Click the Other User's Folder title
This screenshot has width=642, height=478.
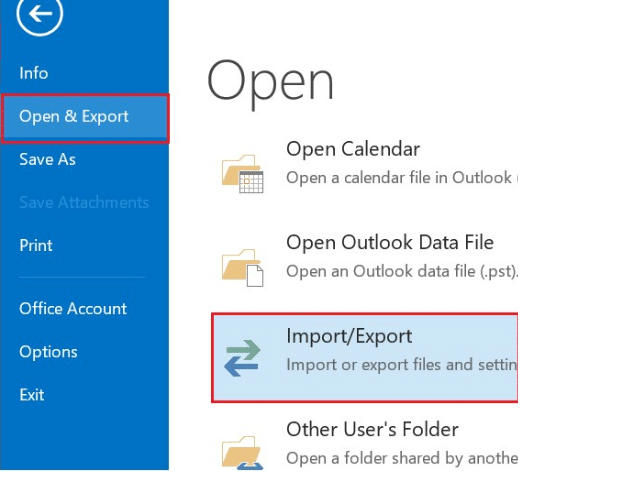pyautogui.click(x=372, y=429)
